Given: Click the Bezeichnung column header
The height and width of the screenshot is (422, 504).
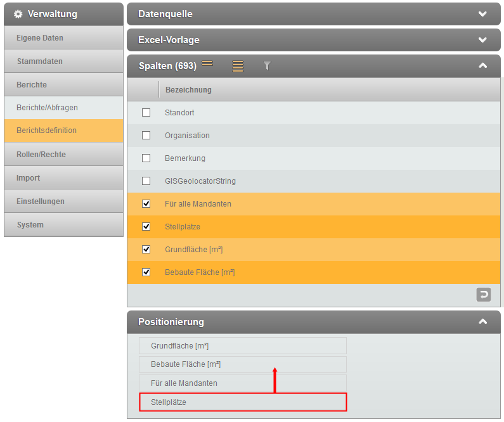Looking at the screenshot, I should (x=188, y=90).
